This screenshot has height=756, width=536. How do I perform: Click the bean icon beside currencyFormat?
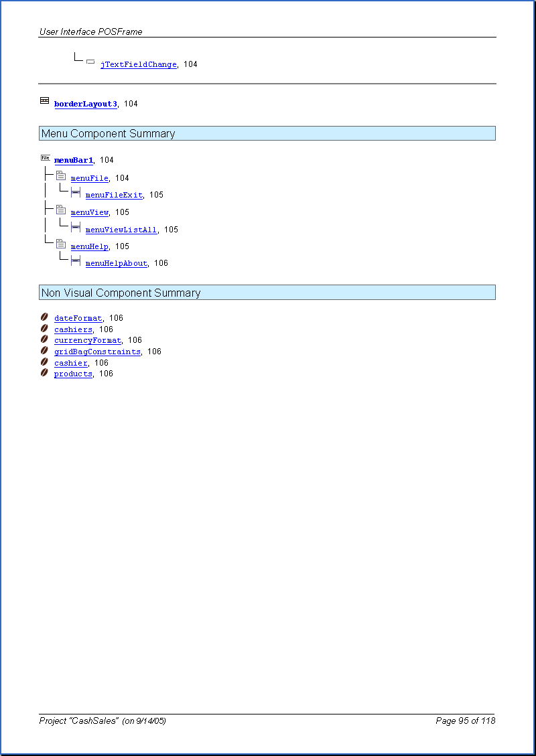(44, 339)
